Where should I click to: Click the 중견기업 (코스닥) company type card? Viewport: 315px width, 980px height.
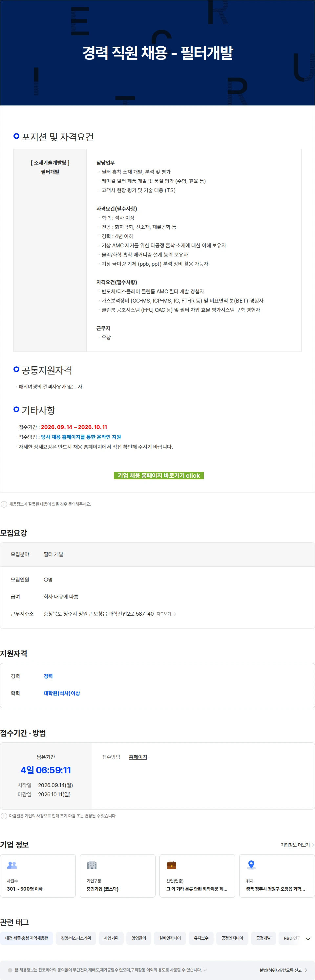(x=117, y=876)
